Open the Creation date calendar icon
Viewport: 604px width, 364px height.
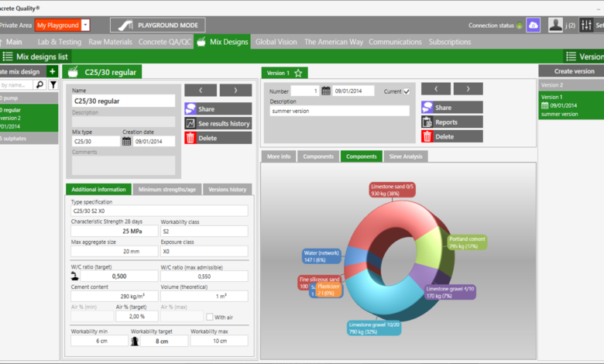(x=126, y=142)
